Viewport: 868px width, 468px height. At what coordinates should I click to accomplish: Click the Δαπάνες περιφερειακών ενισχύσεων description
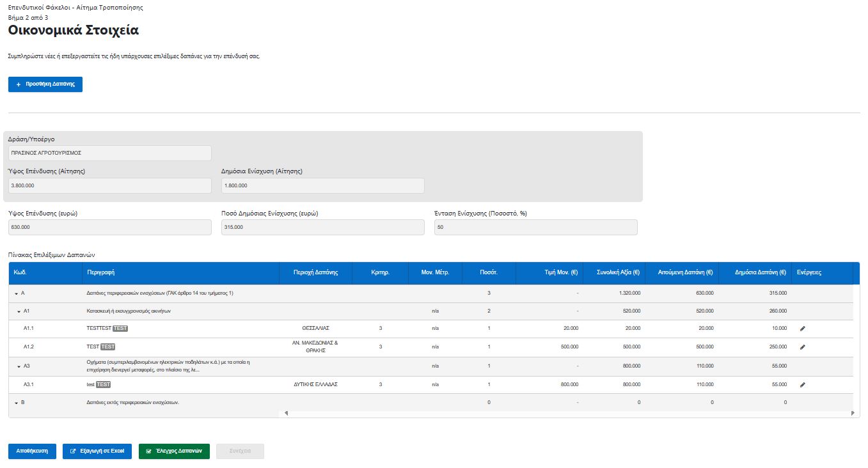tap(160, 293)
